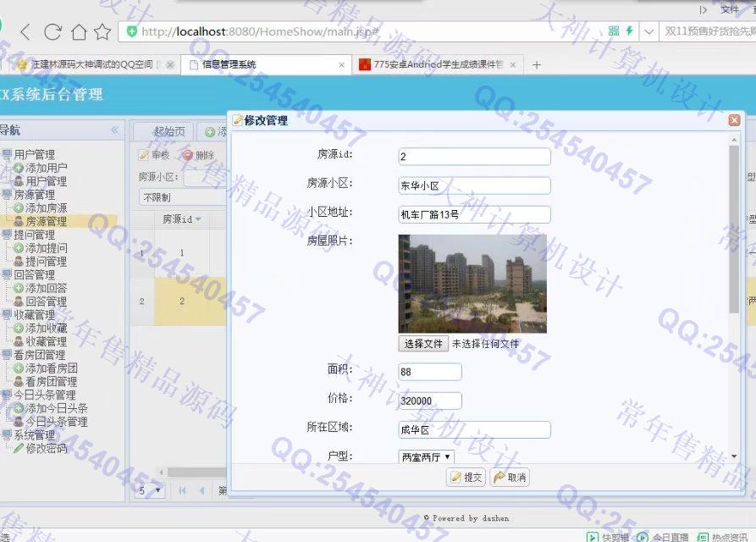Open the 不限制 filter dropdown

coord(183,197)
